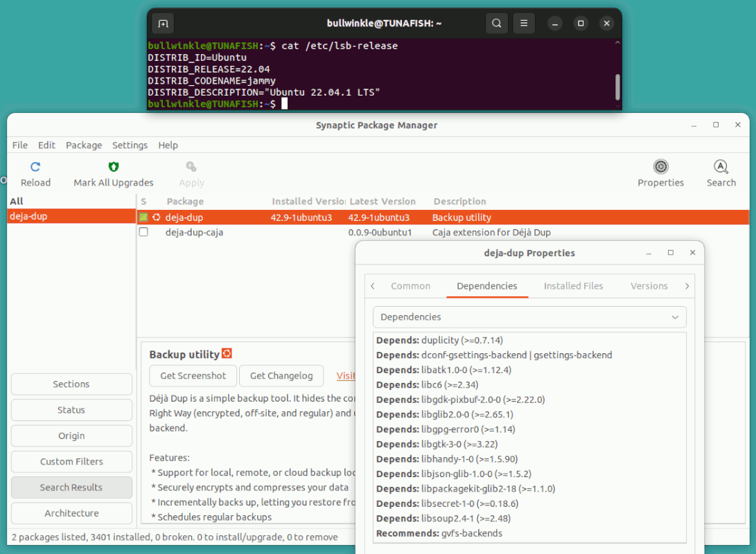Image resolution: width=756 pixels, height=554 pixels.
Task: Click the Search Results button
Action: 71,488
